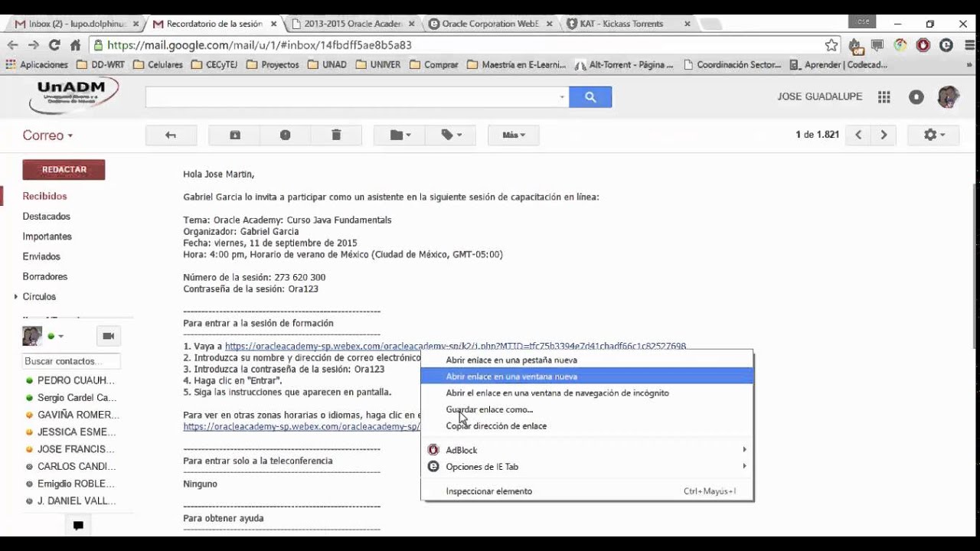Click the Buscar contactos field
980x551 pixels.
70,360
